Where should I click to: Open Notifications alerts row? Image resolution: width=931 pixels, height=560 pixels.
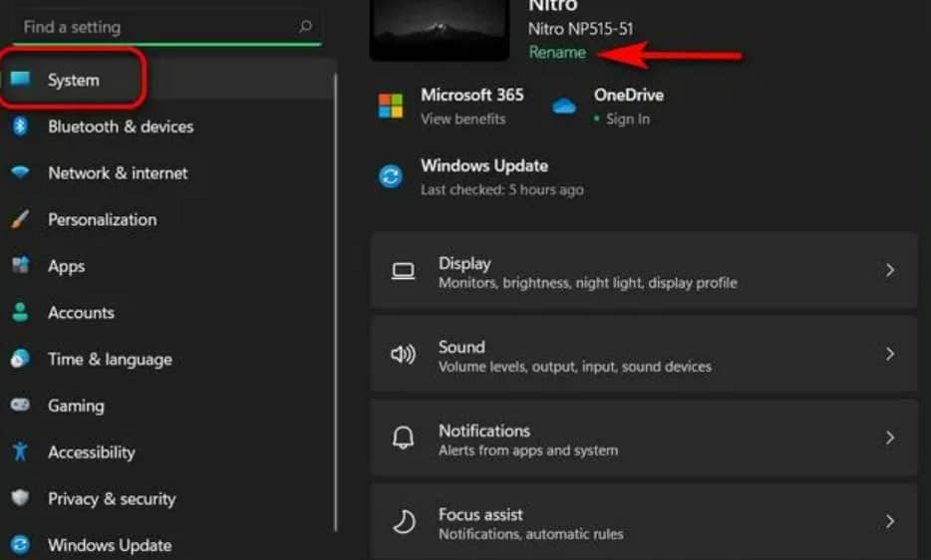644,437
